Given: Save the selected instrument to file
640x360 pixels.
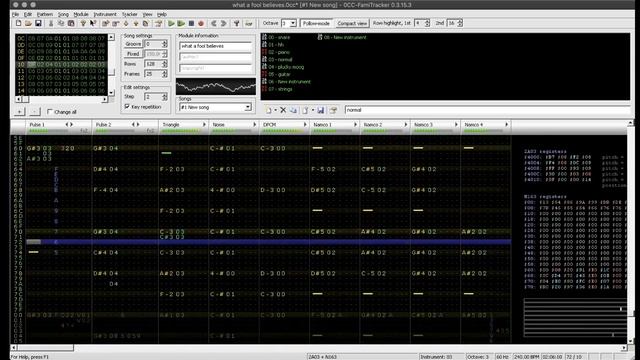Looking at the screenshot, I should [x=321, y=110].
